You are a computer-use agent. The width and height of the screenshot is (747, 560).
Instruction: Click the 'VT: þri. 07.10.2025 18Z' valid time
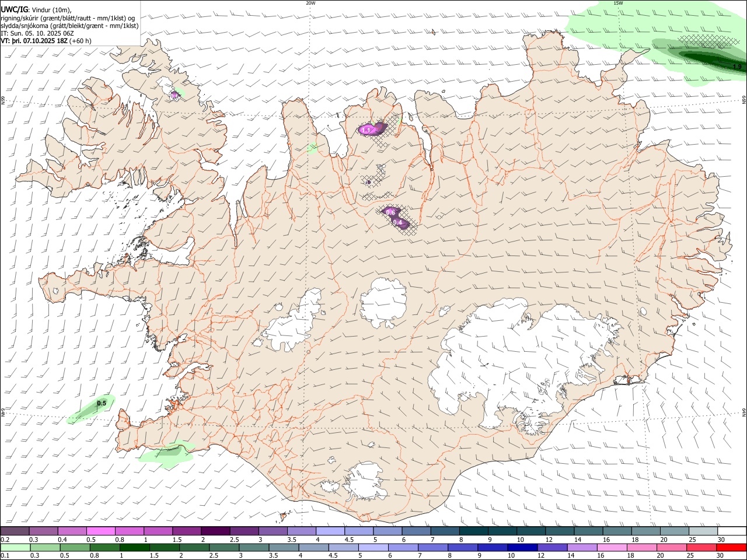(34, 41)
